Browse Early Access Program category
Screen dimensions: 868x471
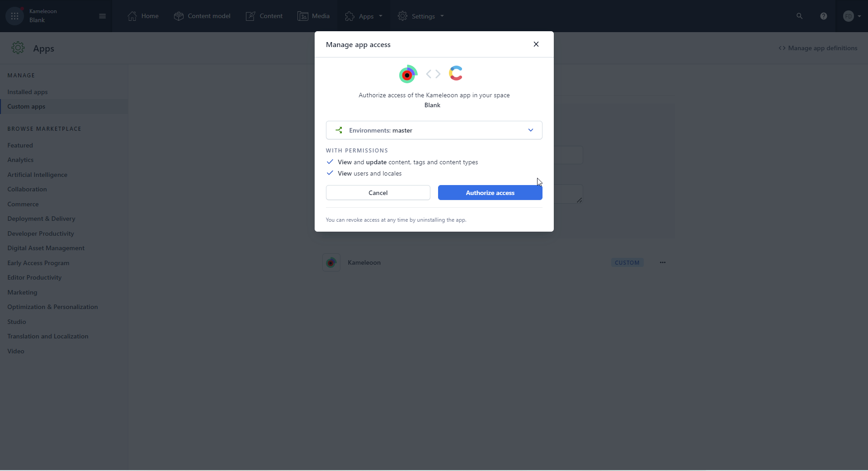[x=38, y=263]
